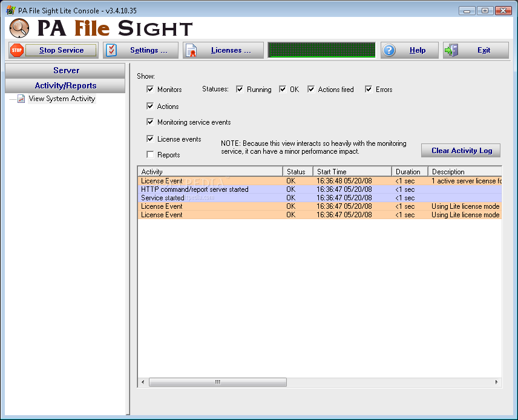Click the red STOP sign icon
The width and height of the screenshot is (518, 420).
coord(16,50)
